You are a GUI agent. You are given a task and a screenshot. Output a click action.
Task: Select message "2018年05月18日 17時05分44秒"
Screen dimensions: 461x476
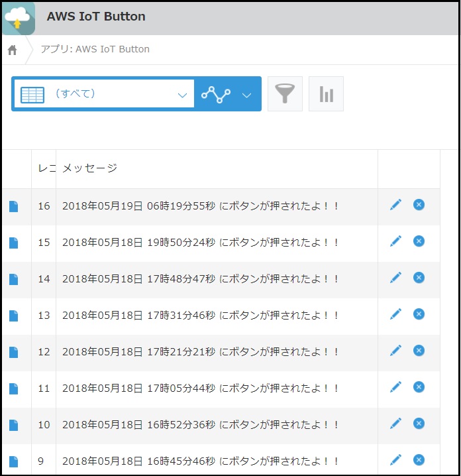[139, 388]
